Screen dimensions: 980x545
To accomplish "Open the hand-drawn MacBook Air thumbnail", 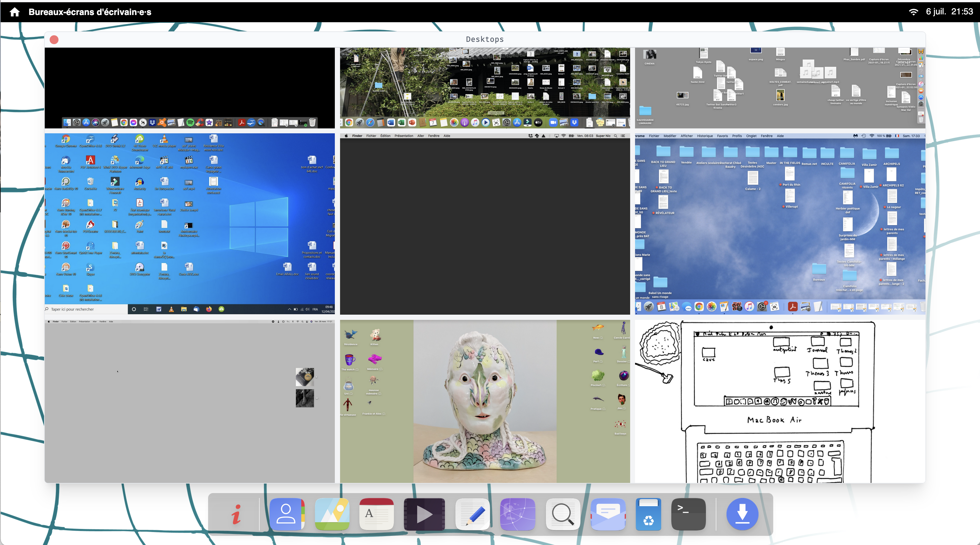I will (x=780, y=401).
